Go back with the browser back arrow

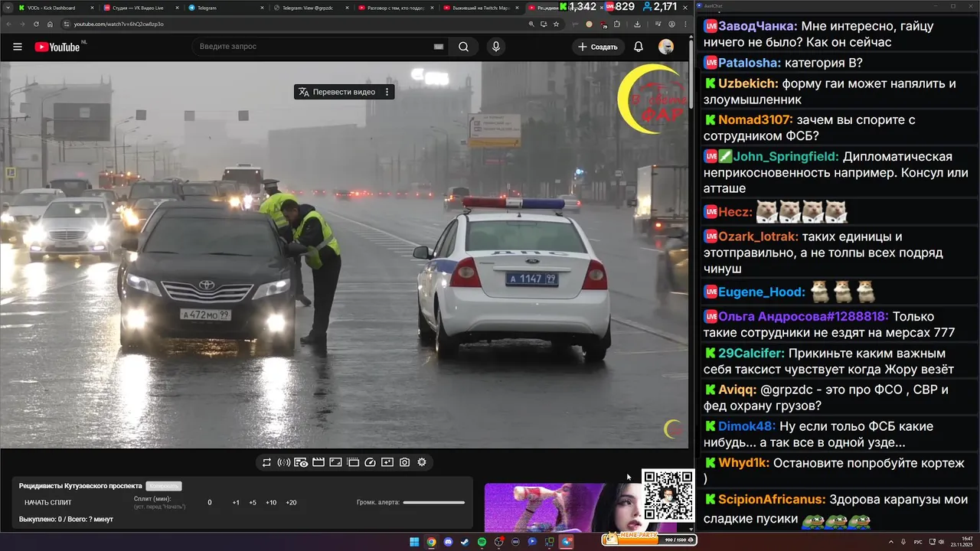pyautogui.click(x=9, y=24)
